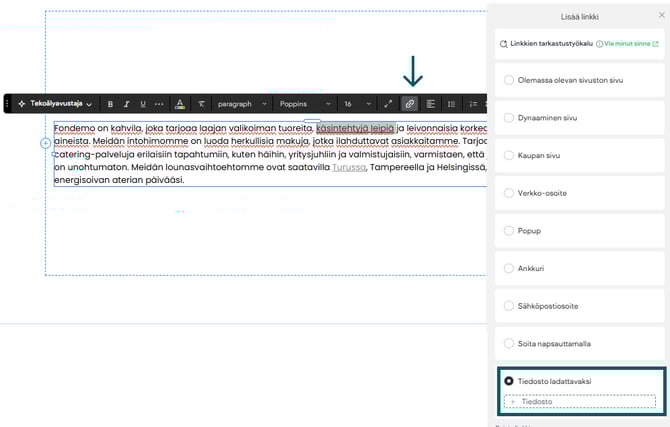Click the expand diagonal arrows icon

[x=388, y=104]
